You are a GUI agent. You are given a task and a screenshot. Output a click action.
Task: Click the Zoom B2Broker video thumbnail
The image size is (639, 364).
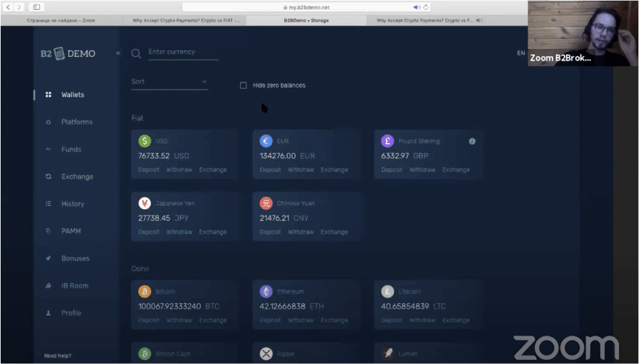582,34
